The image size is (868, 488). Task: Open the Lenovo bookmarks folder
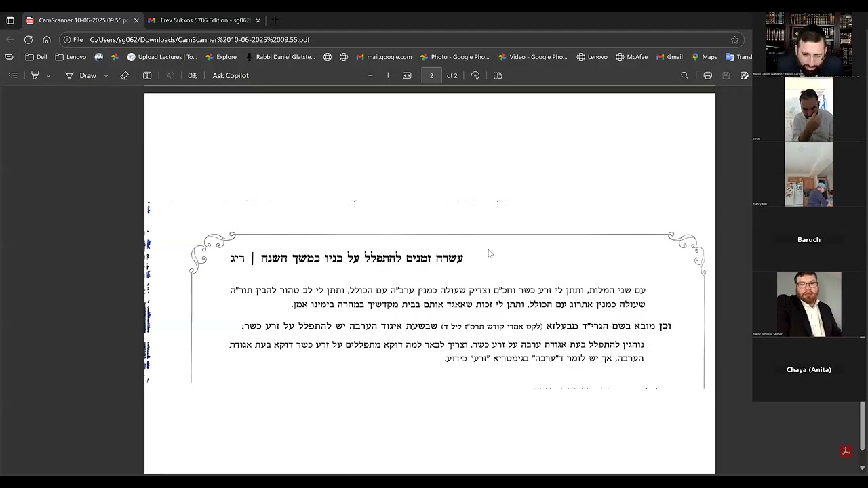click(71, 57)
